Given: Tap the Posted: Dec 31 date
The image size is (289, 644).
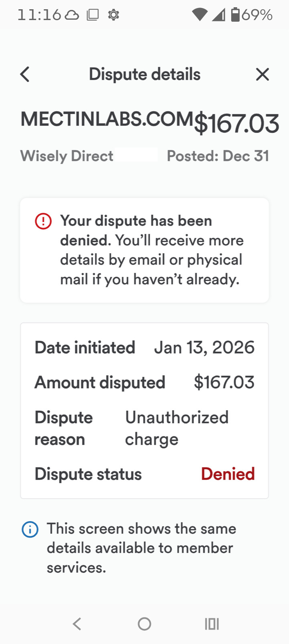Looking at the screenshot, I should [218, 156].
